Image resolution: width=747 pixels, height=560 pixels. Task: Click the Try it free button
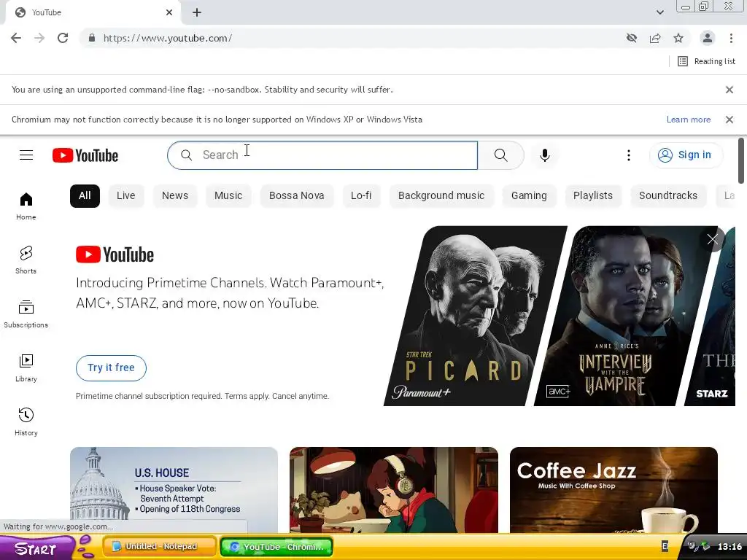pos(111,367)
